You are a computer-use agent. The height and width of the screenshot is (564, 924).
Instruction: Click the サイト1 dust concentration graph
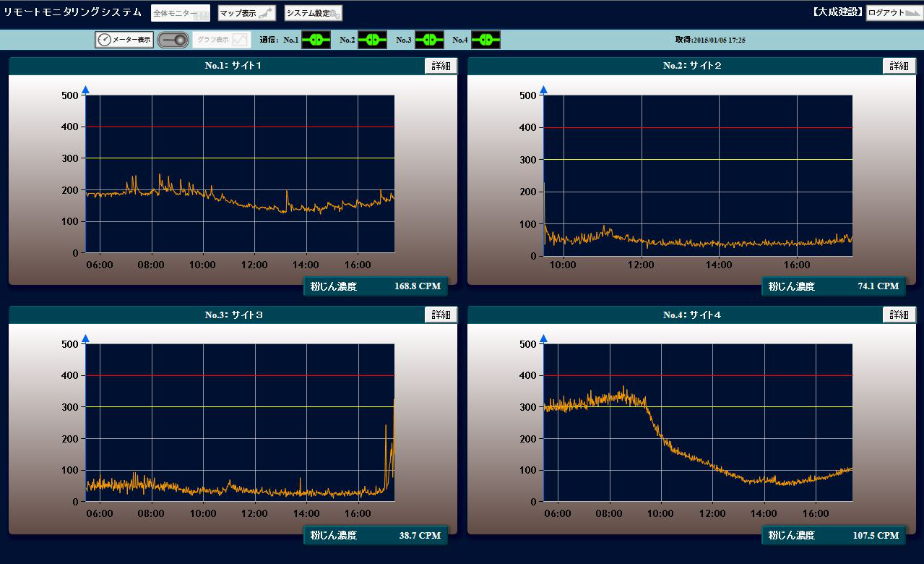[x=240, y=174]
